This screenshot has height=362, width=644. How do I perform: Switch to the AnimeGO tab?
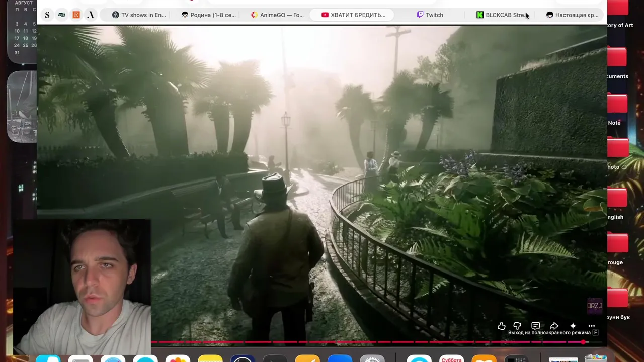[277, 15]
